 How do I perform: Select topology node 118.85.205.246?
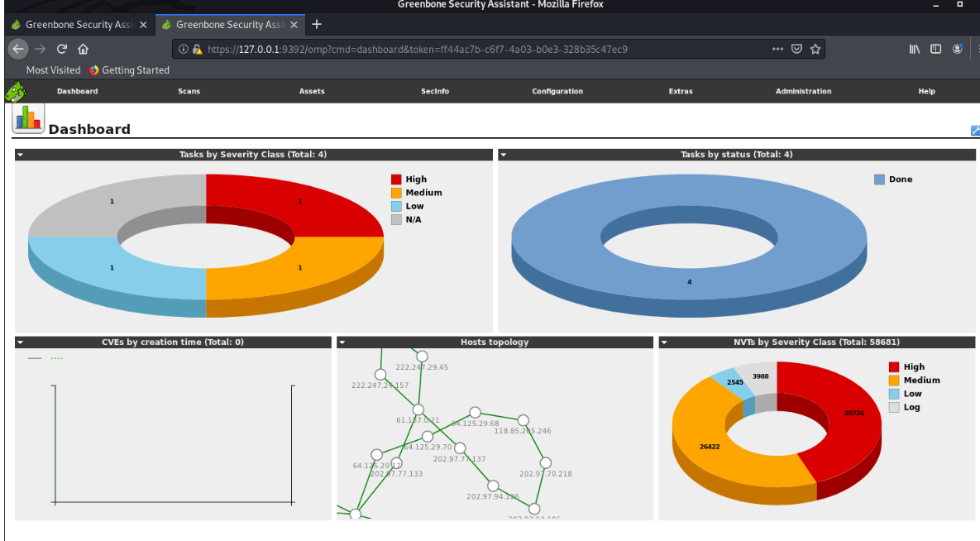pyautogui.click(x=523, y=420)
